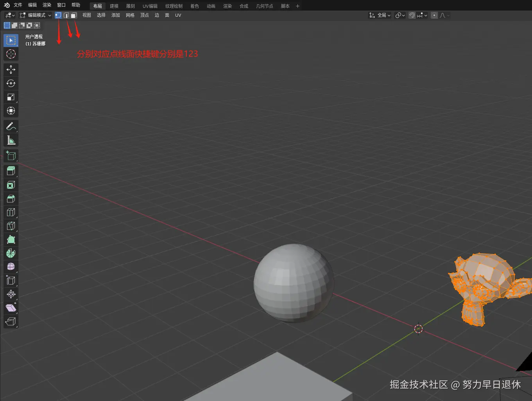This screenshot has height=401, width=532.
Task: Switch to the 建模 workspace tab
Action: coord(114,6)
